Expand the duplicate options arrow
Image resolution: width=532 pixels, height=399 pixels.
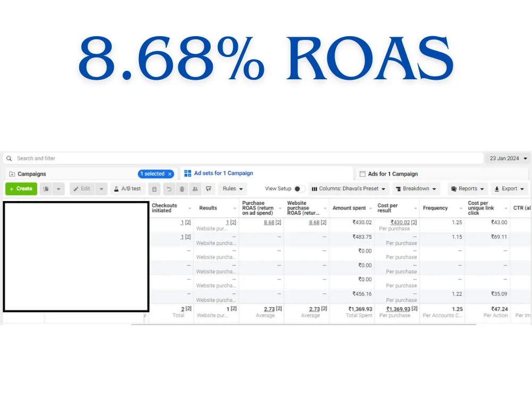point(59,189)
